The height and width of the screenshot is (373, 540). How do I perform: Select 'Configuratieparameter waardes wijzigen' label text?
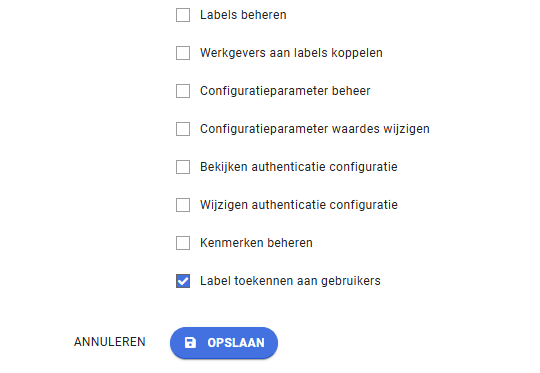point(315,129)
